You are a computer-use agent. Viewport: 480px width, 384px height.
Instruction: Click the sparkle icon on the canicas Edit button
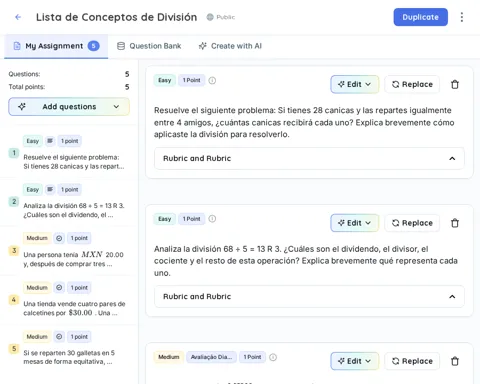coord(341,84)
